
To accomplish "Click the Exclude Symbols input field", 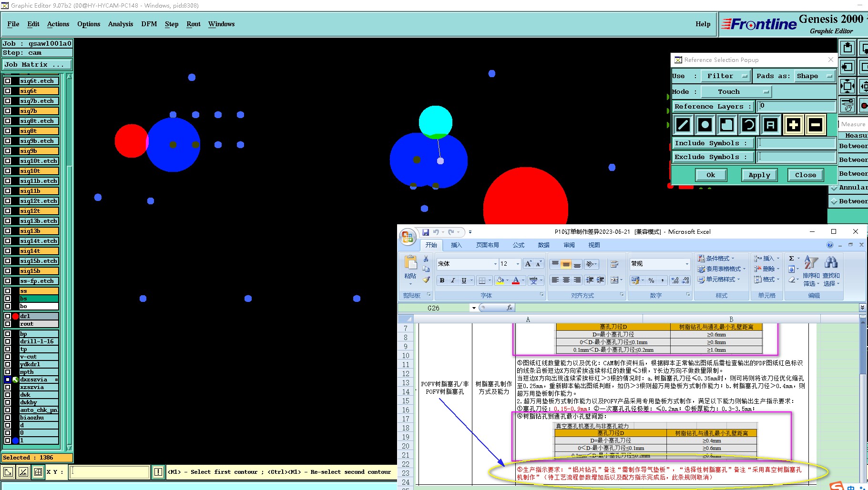I will click(797, 157).
